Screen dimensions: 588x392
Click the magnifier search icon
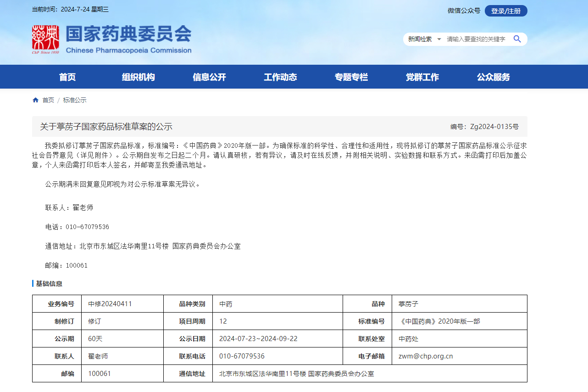click(517, 39)
